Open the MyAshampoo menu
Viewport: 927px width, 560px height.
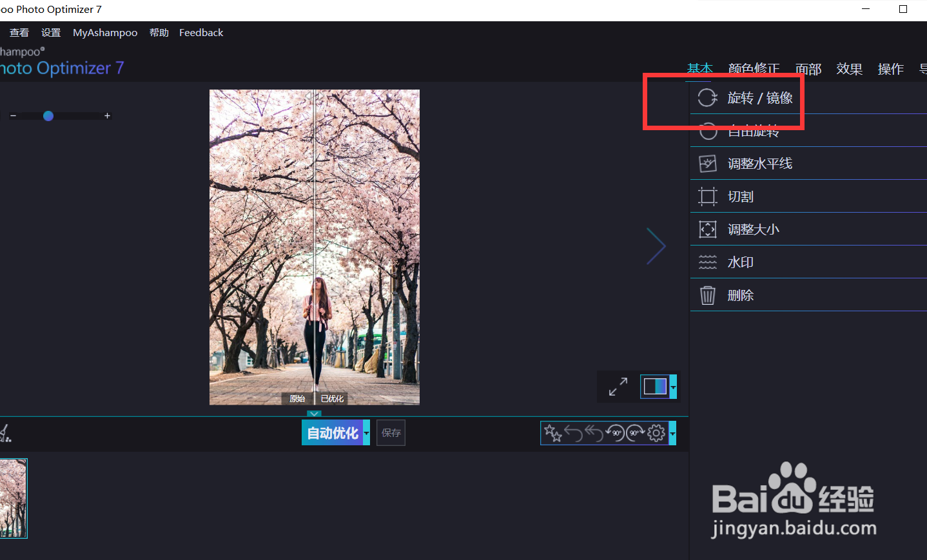[105, 33]
